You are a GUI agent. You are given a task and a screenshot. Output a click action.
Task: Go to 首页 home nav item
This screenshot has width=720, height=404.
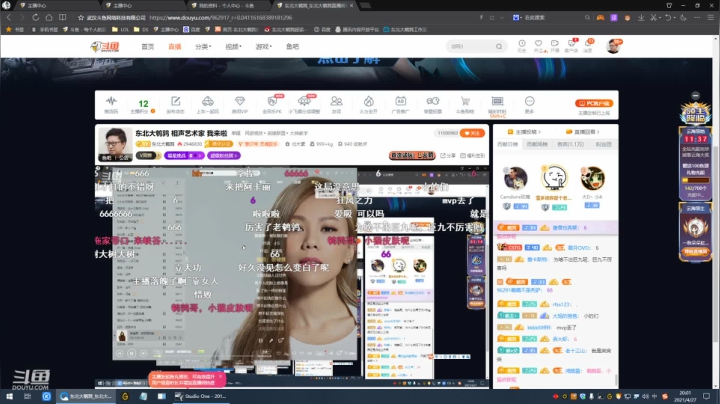147,46
